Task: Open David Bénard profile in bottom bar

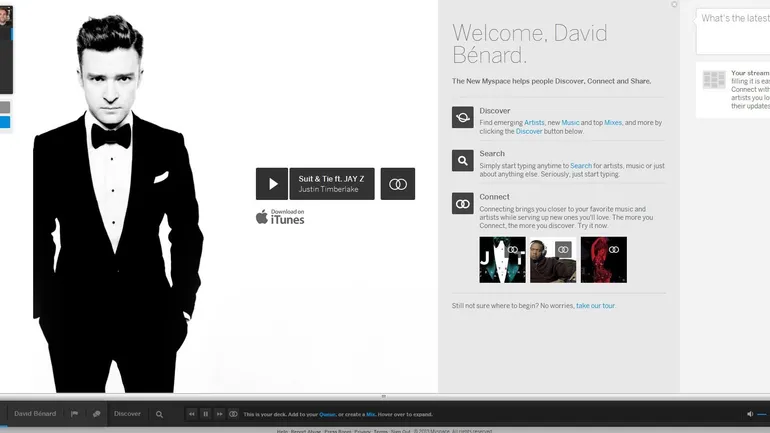Action: coord(35,414)
